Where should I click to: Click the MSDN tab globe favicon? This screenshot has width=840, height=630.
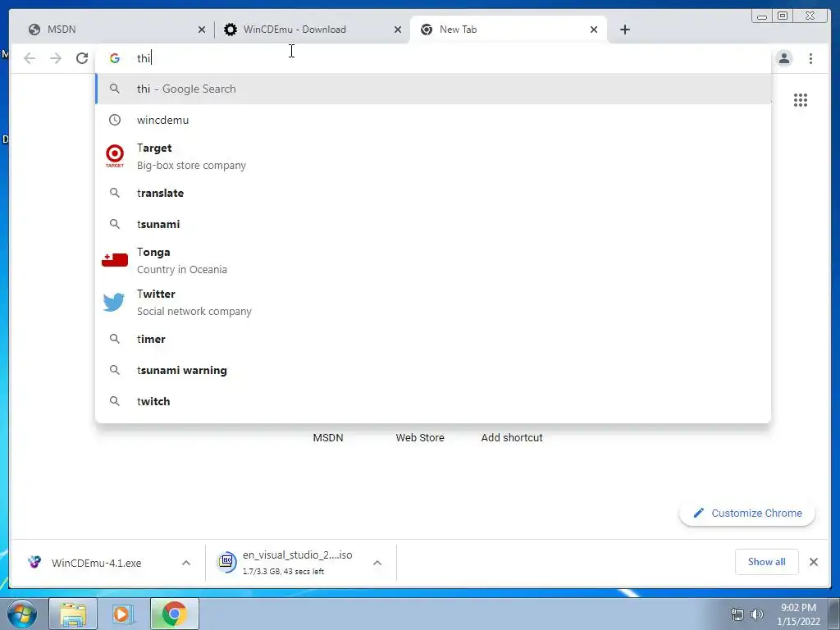coord(34,30)
